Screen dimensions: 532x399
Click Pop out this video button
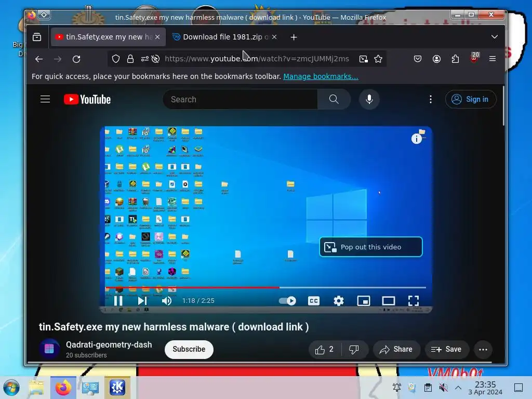click(x=371, y=247)
